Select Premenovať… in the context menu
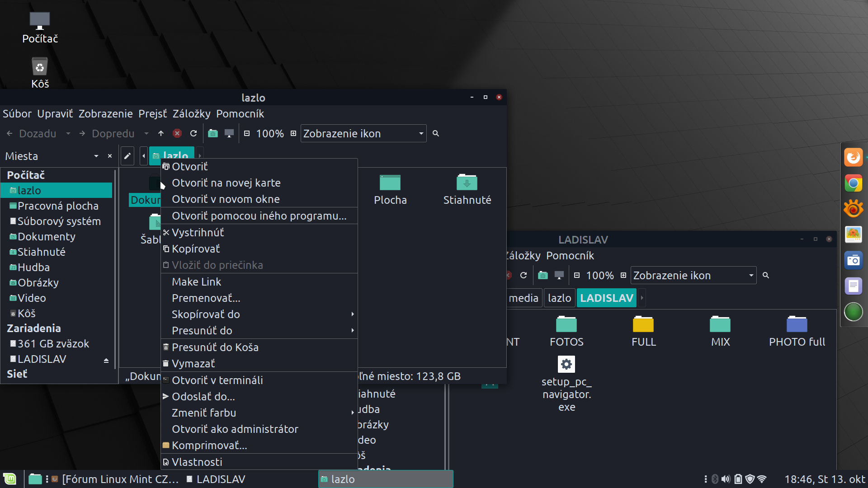 click(206, 298)
